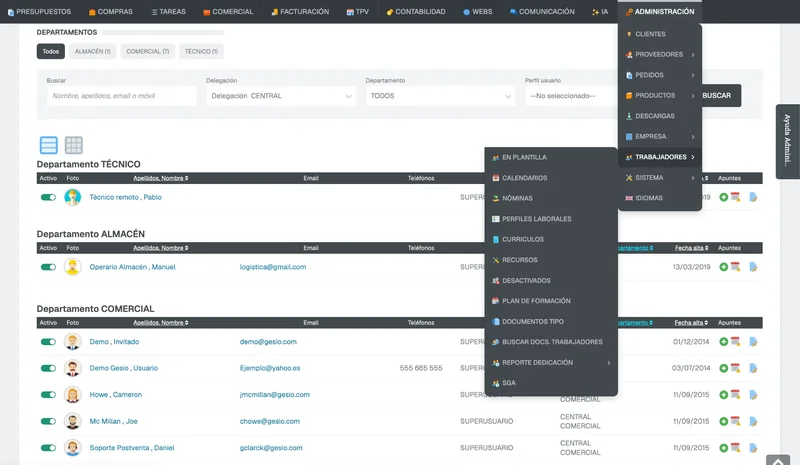Open the Contabilidad top menu

click(416, 11)
